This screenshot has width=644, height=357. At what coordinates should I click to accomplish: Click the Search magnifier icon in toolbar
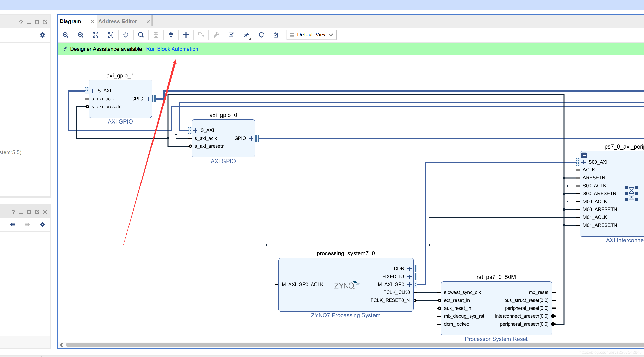pos(141,35)
